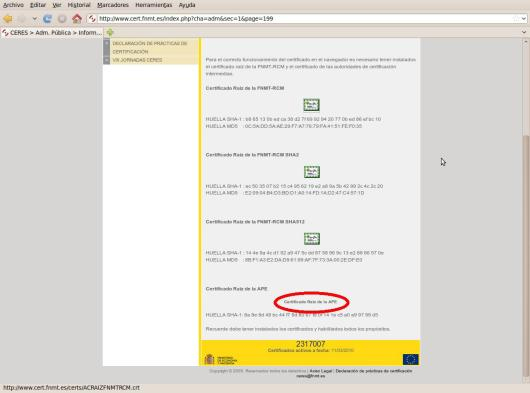The height and width of the screenshot is (393, 530).
Task: Open the address bar history dropdown
Action: click(523, 19)
